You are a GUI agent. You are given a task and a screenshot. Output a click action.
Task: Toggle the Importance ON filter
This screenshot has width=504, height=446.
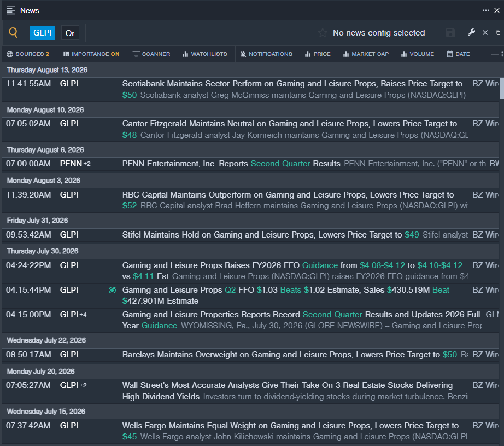91,54
